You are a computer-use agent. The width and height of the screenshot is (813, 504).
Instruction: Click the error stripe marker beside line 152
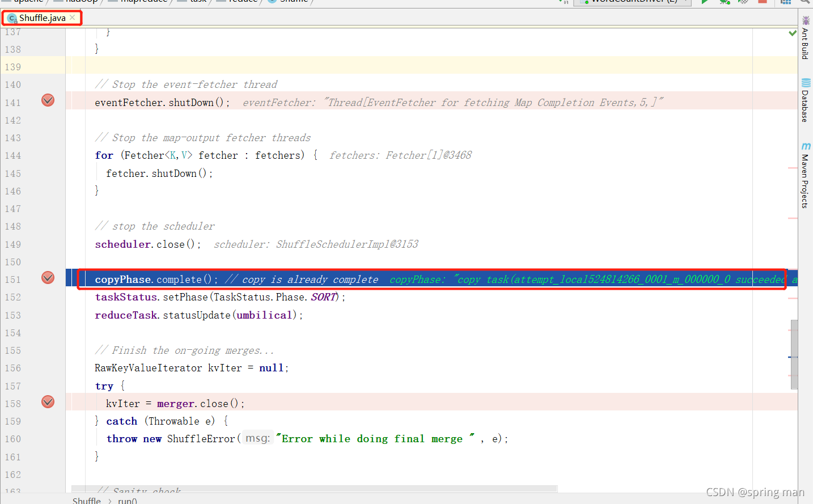(793, 298)
